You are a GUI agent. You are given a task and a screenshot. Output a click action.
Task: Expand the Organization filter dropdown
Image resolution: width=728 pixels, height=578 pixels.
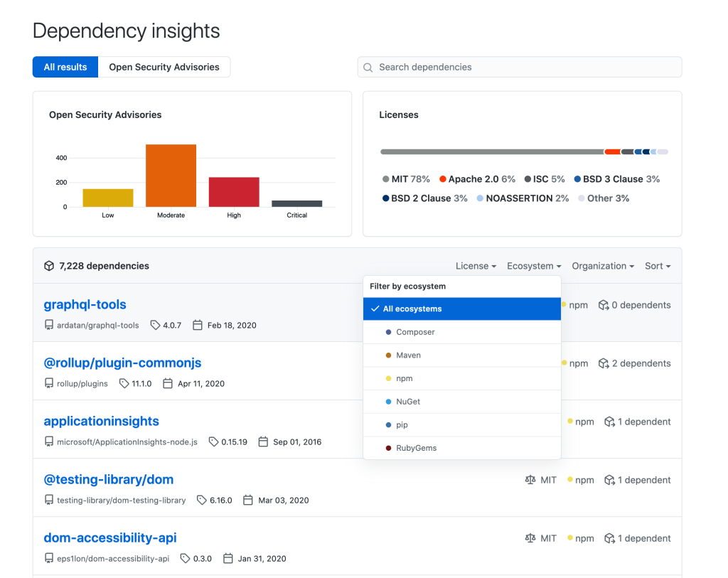tap(603, 266)
